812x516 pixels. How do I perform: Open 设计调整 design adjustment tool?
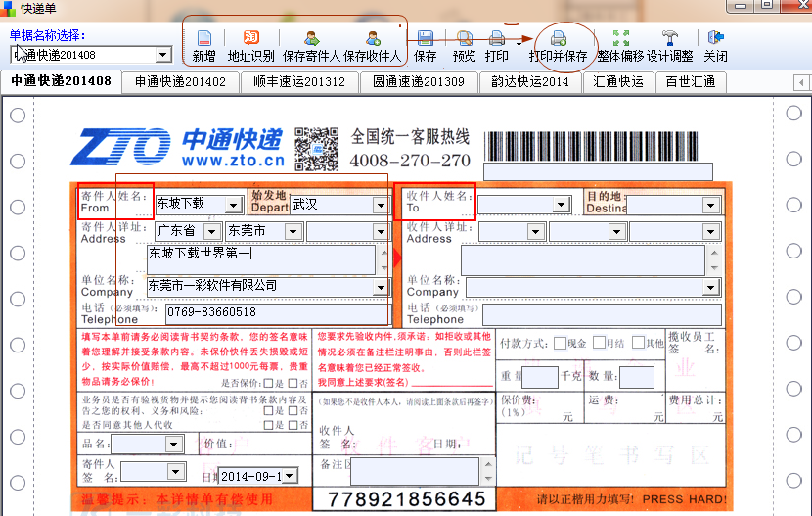pyautogui.click(x=670, y=40)
